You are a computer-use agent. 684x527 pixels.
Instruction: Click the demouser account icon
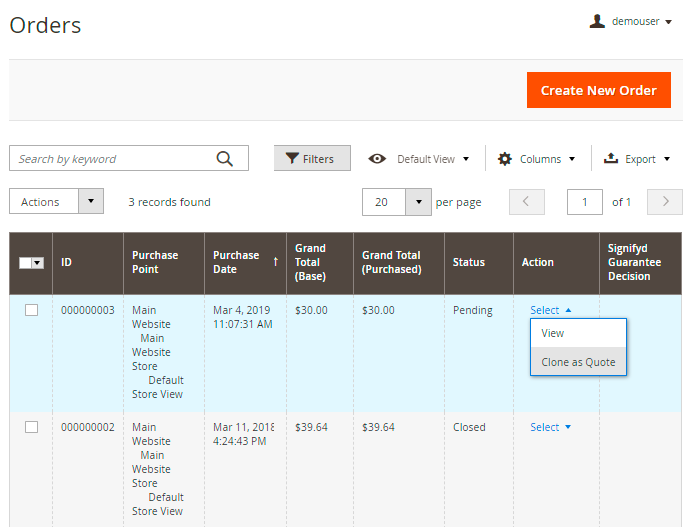(x=597, y=21)
